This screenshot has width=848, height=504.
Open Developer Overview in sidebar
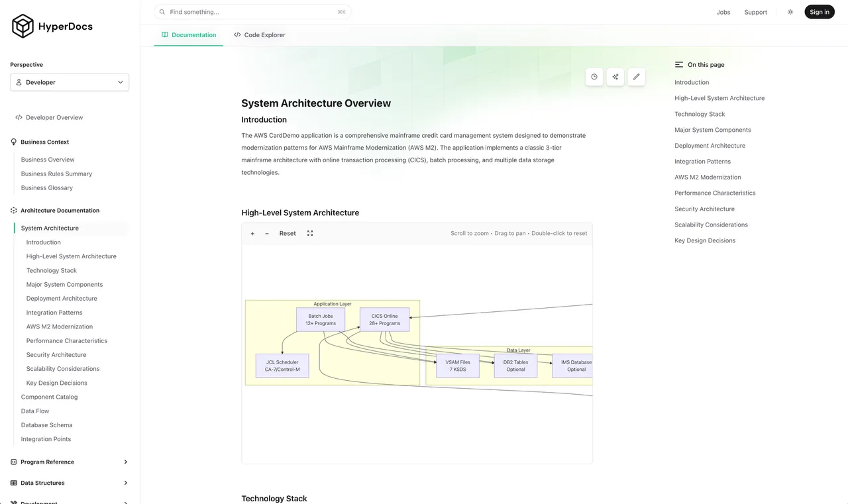[x=54, y=117]
